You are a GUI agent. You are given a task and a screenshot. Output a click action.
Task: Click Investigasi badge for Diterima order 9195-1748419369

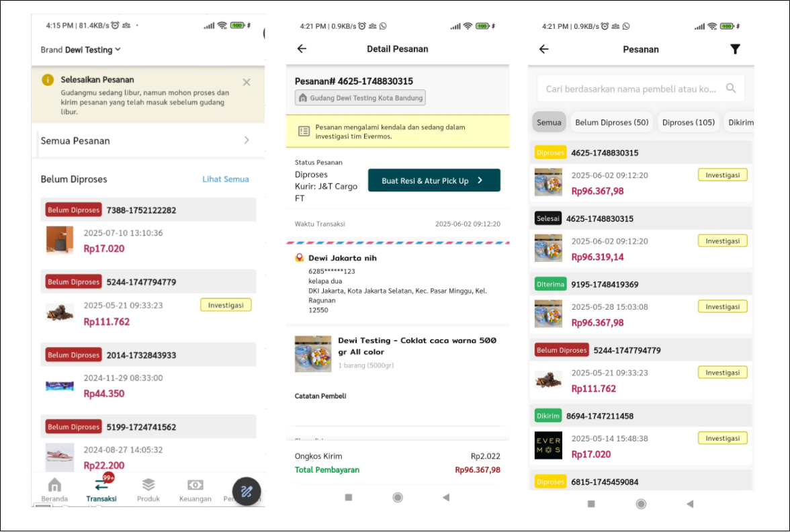point(723,306)
